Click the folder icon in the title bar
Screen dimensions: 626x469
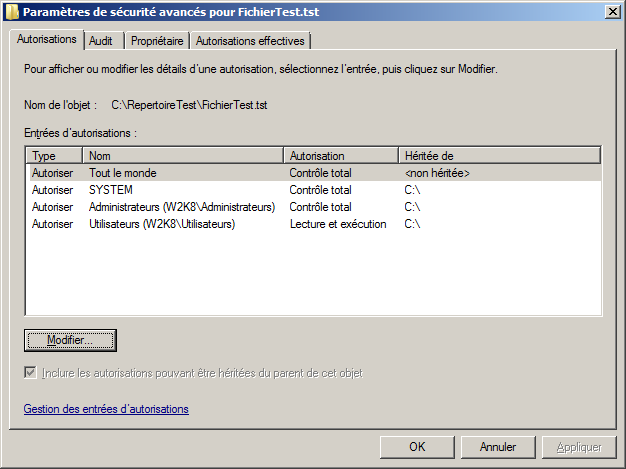pyautogui.click(x=11, y=12)
